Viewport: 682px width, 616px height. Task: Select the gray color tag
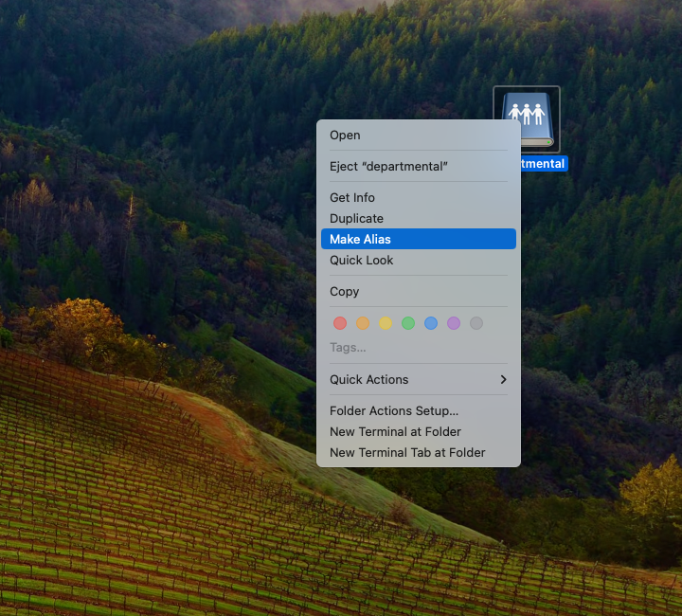coord(476,323)
